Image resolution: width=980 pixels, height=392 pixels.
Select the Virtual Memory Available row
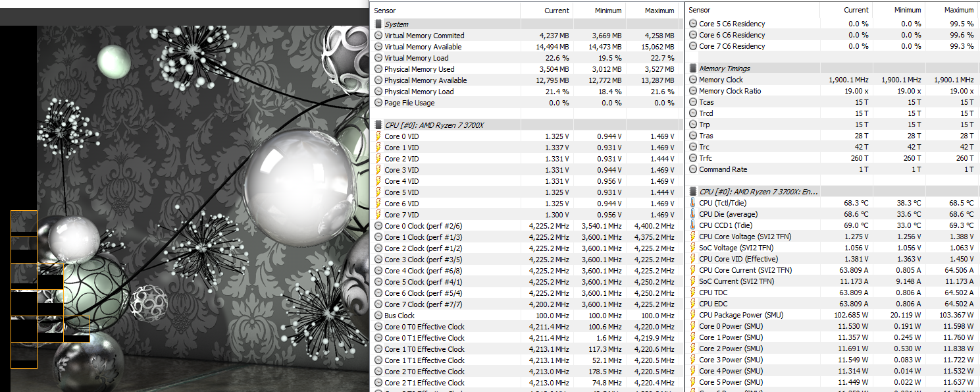(525, 47)
